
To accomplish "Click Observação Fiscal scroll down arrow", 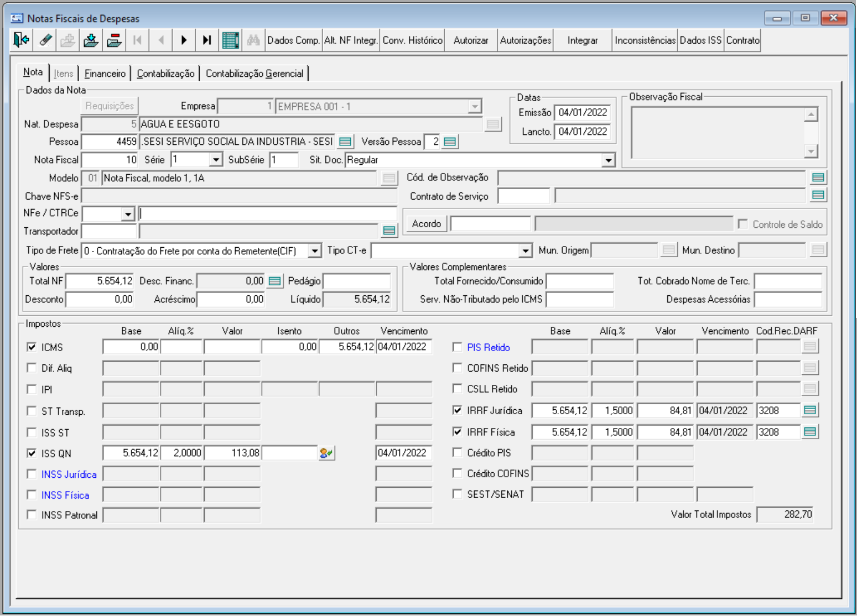I will [811, 151].
